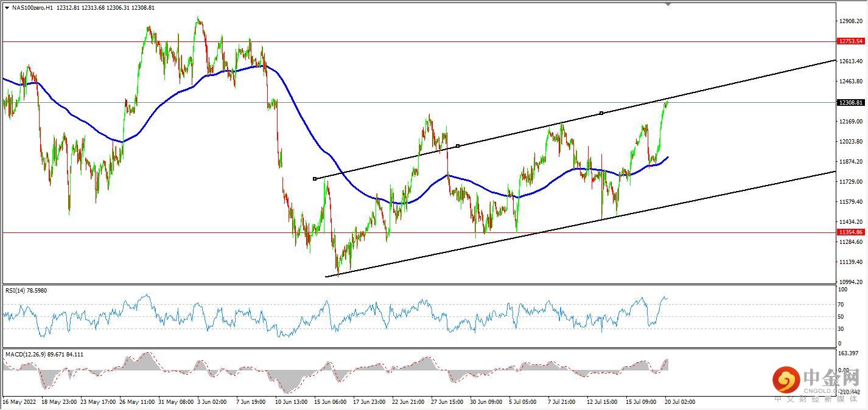Click the 15 Jul 09:00 date label
This screenshot has width=868, height=410.
640,402
